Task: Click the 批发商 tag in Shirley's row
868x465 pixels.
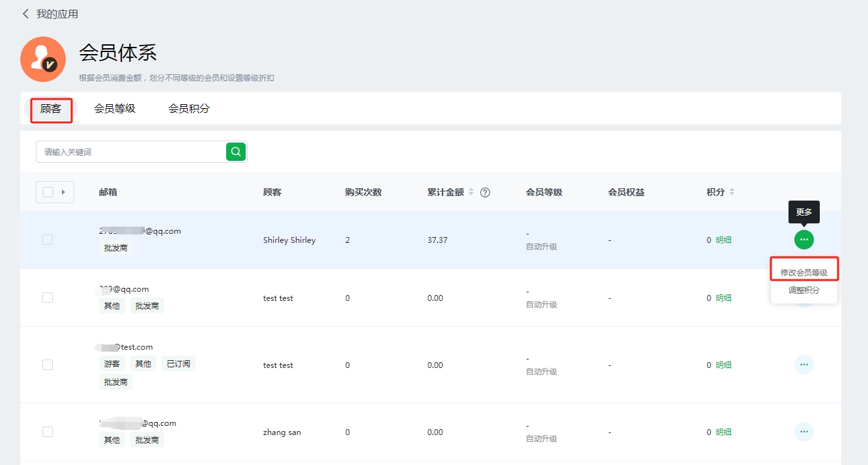Action: point(116,248)
